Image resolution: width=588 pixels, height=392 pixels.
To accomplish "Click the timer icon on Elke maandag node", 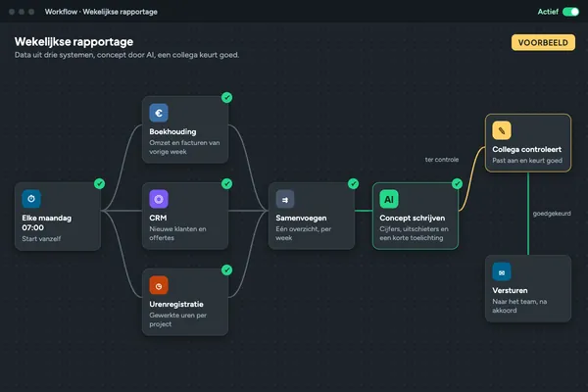I will (31, 199).
